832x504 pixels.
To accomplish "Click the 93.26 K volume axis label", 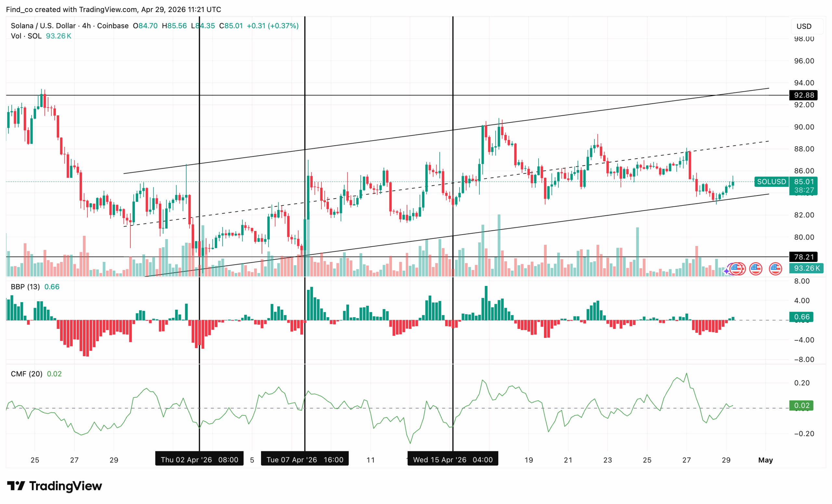I will point(806,268).
